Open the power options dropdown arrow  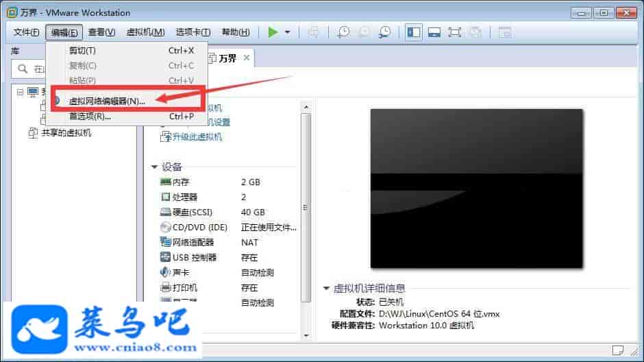[288, 32]
